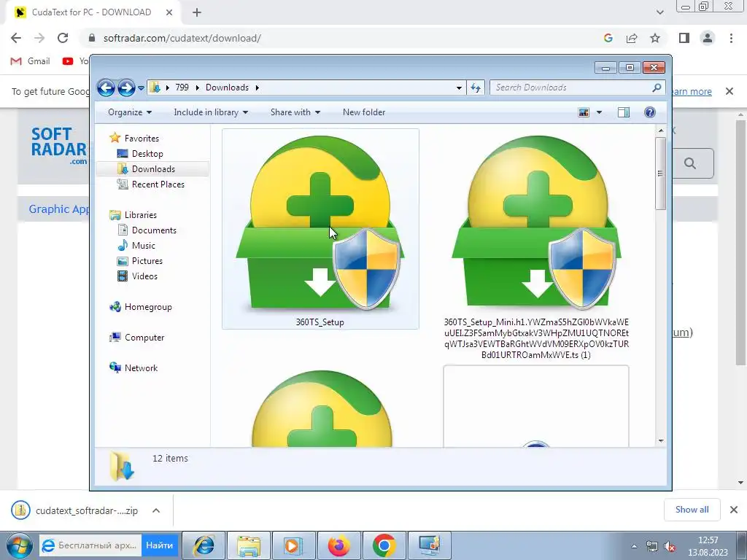Reload the Chrome page
Image resolution: width=747 pixels, height=560 pixels.
pos(63,38)
